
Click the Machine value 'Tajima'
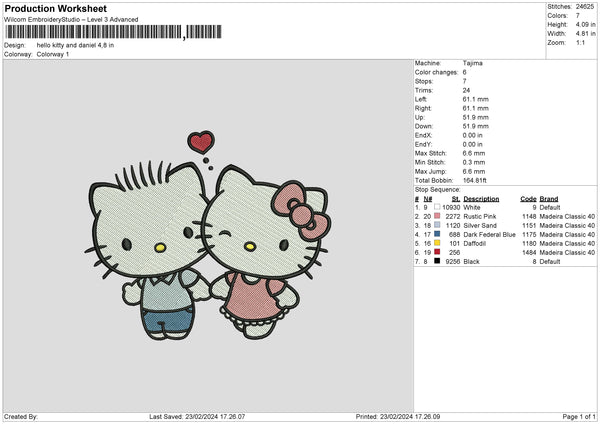[473, 63]
